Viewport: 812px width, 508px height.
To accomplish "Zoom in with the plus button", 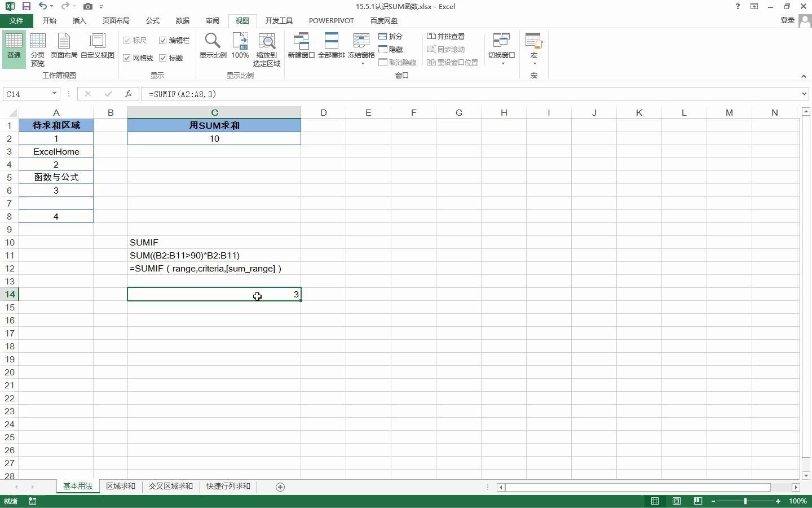I will tap(778, 501).
